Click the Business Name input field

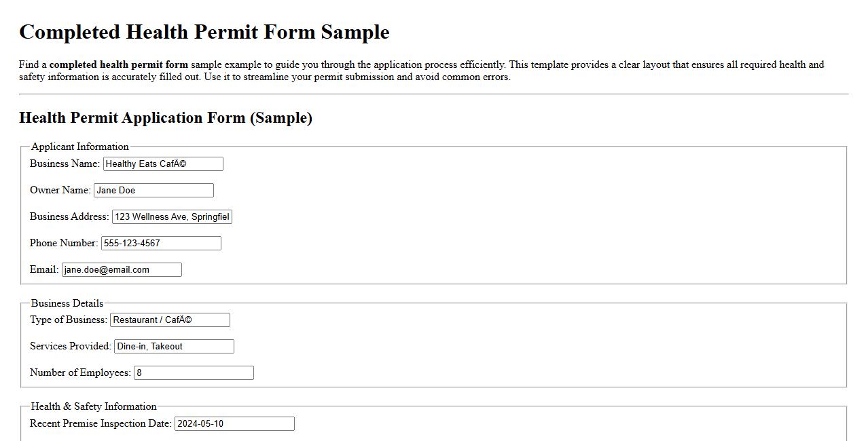pyautogui.click(x=162, y=164)
